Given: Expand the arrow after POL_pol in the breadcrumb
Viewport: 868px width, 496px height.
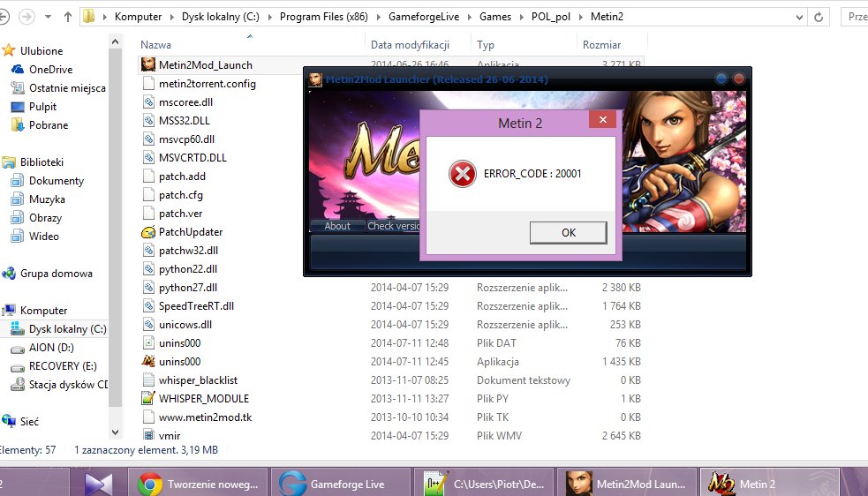Looking at the screenshot, I should click(580, 17).
